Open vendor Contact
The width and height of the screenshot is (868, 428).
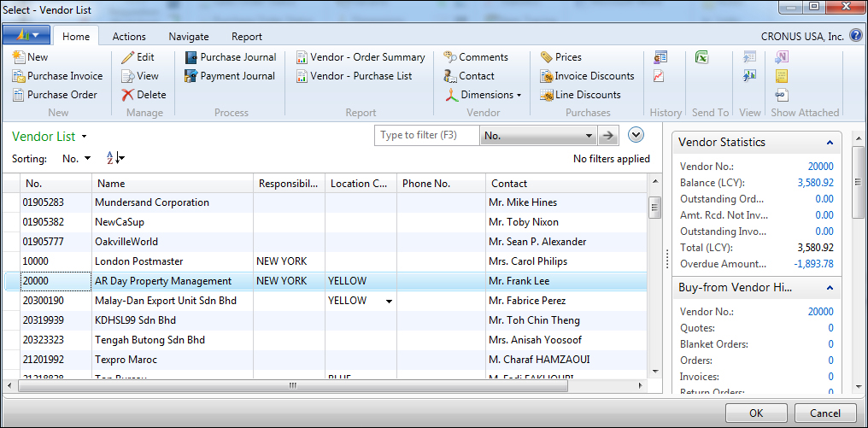(x=469, y=76)
